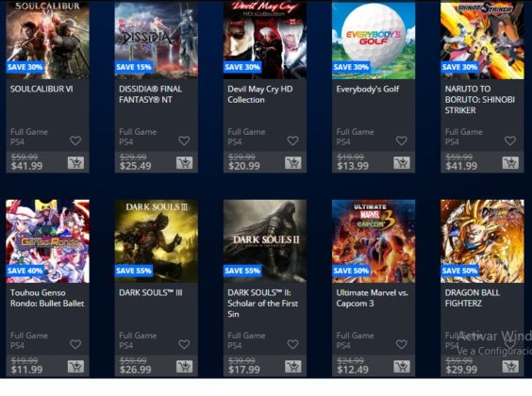
Task: Open the DARK SOULS II cover thumbnail
Action: point(265,241)
